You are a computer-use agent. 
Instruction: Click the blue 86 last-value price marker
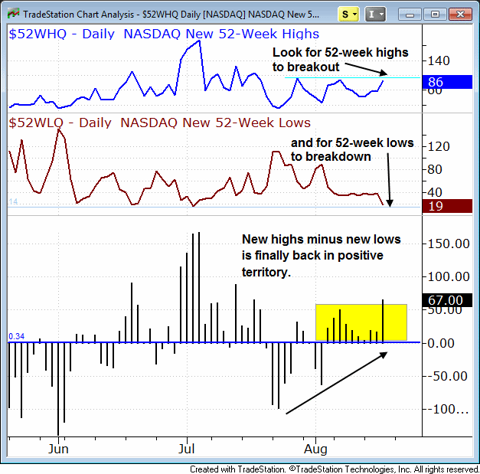pos(447,82)
